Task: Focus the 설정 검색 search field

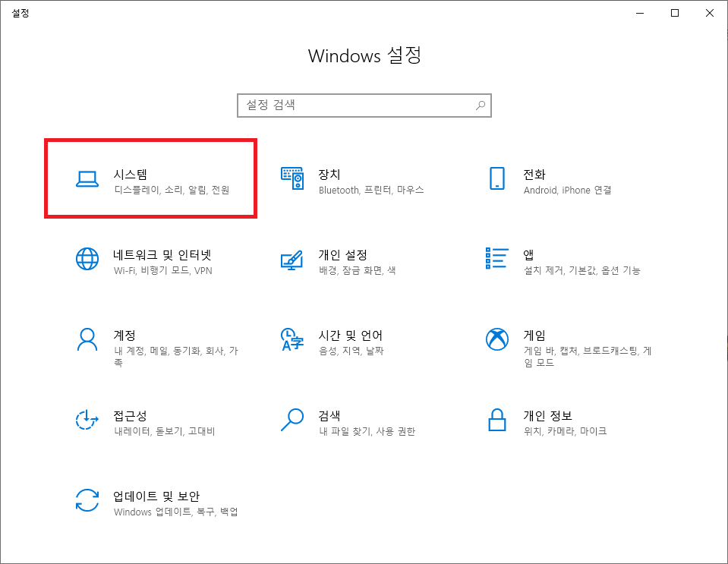Action: (364, 106)
